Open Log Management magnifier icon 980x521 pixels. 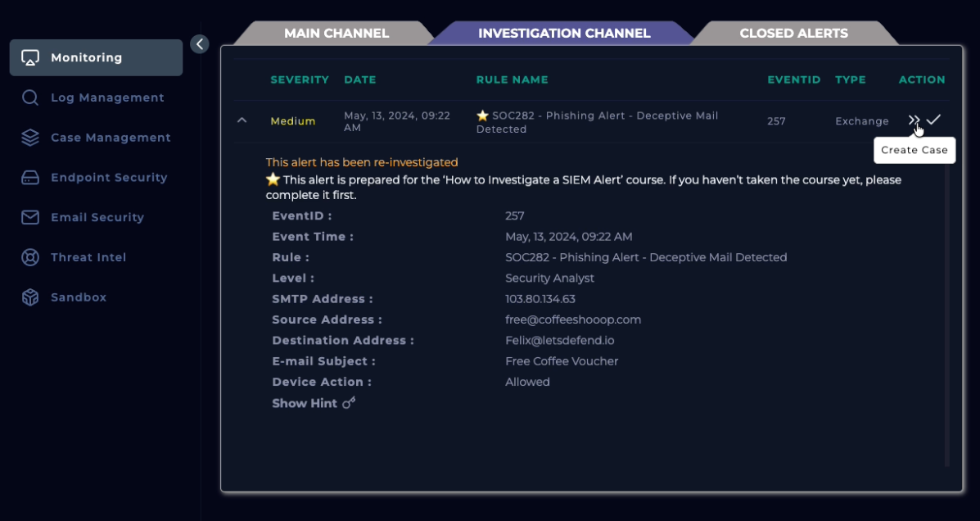[30, 98]
